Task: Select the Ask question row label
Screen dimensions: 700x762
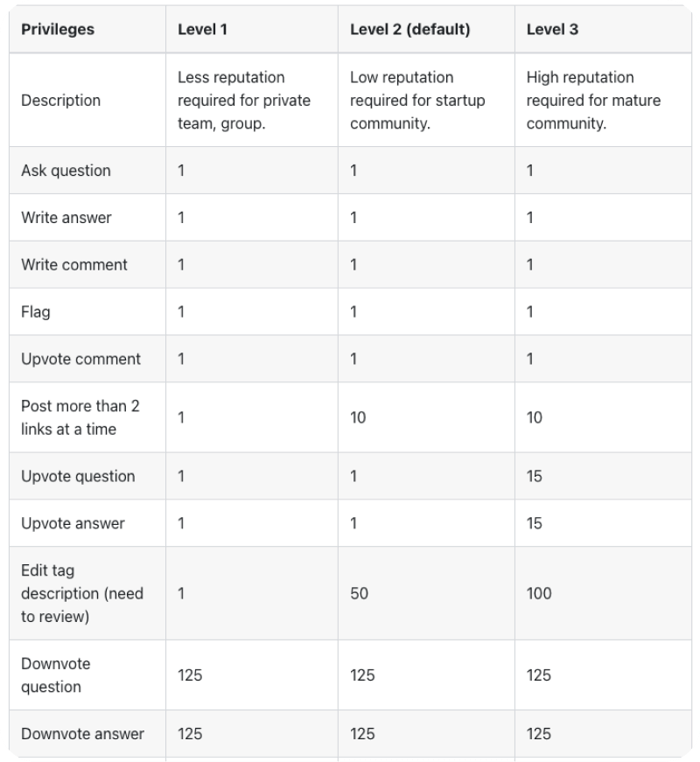Action: [x=66, y=171]
